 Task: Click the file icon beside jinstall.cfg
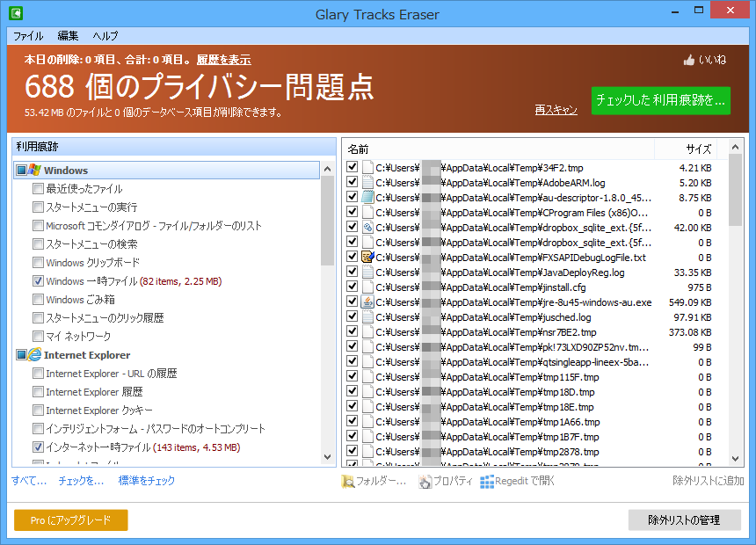(367, 287)
